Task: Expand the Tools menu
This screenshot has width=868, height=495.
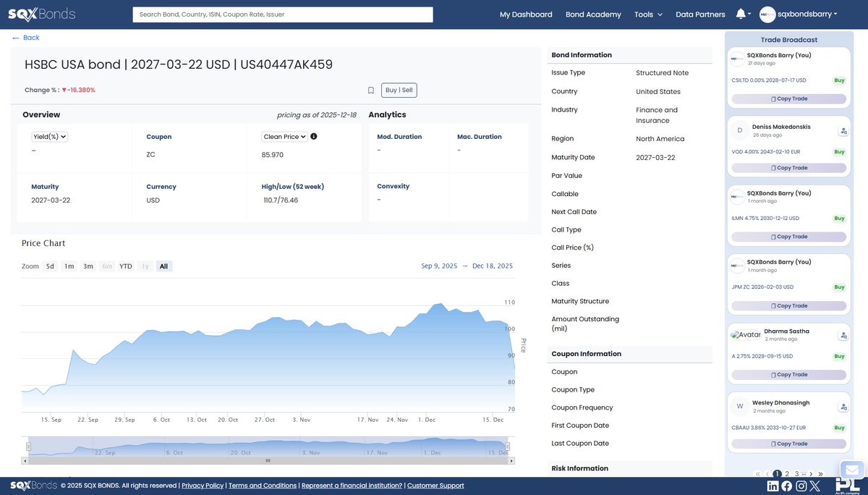Action: [x=648, y=14]
